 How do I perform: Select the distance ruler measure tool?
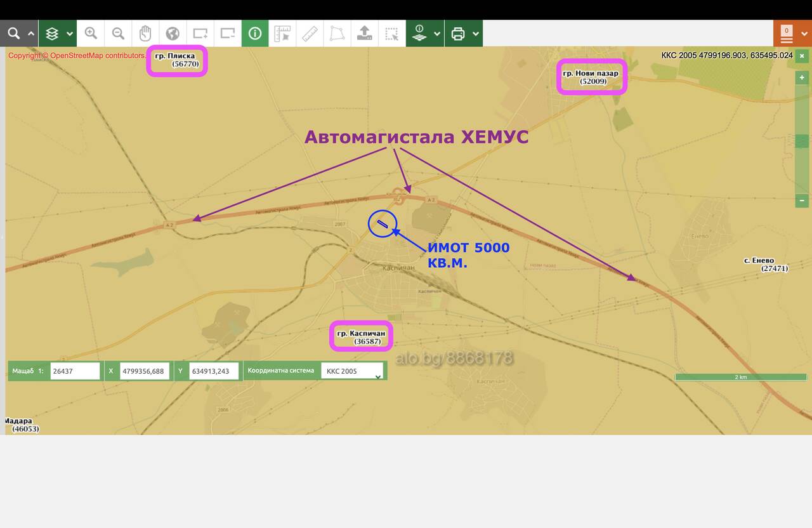[310, 33]
